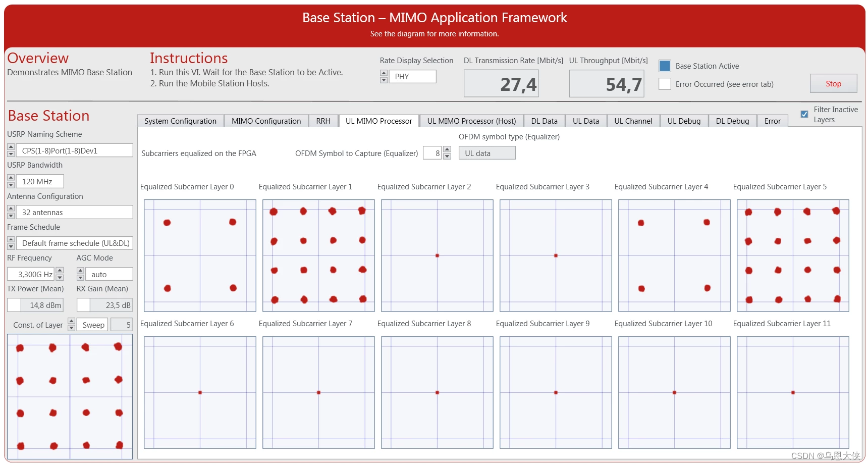Click Equalized Subcarrier Layer 11 plot
Viewport: 868px width, 465px height.
click(x=793, y=392)
